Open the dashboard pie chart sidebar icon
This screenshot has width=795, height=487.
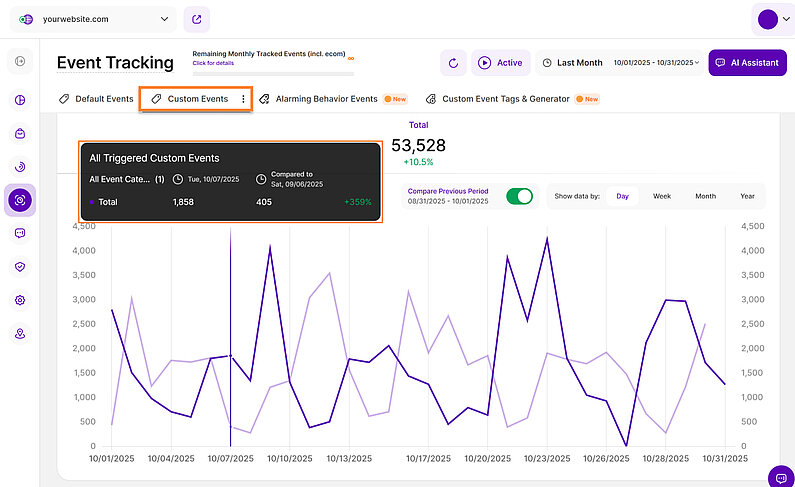pyautogui.click(x=20, y=100)
